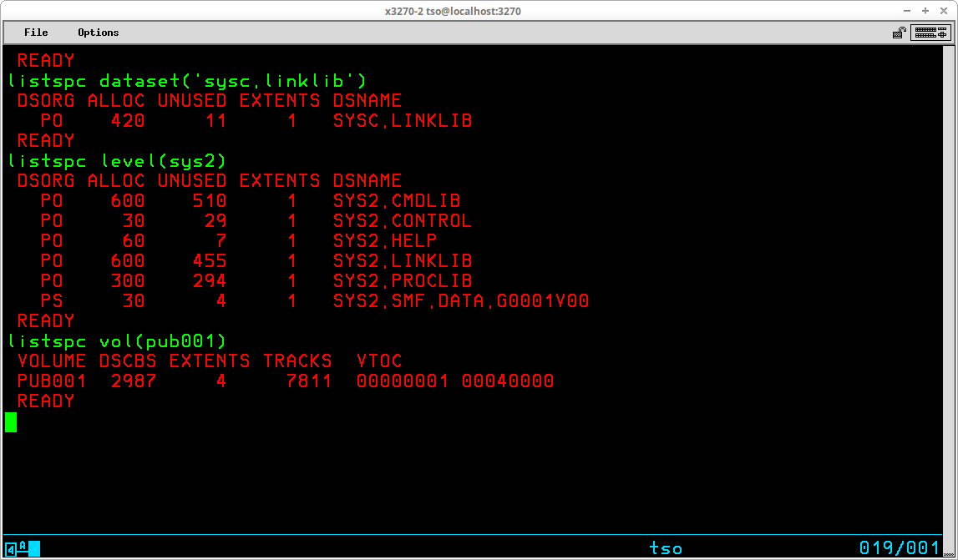Click the 'tso' session name in status line
958x560 pixels.
pyautogui.click(x=666, y=548)
